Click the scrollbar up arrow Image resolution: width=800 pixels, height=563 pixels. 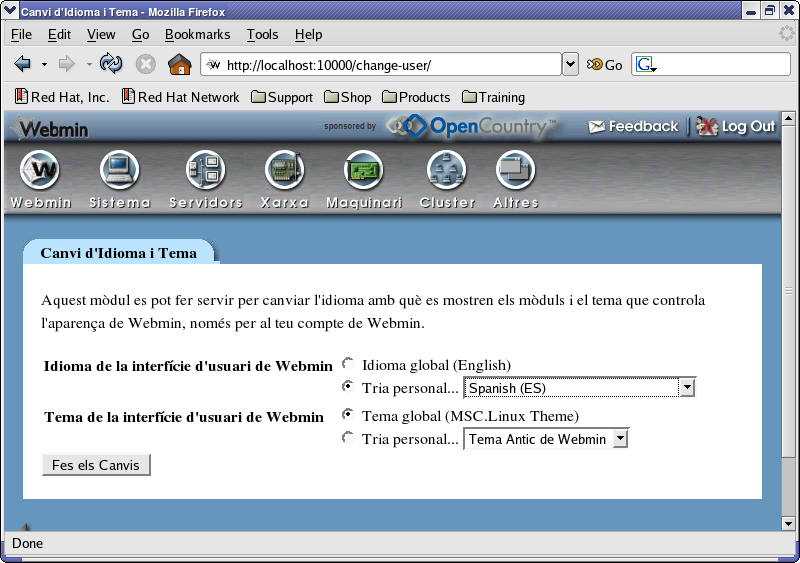pos(788,118)
